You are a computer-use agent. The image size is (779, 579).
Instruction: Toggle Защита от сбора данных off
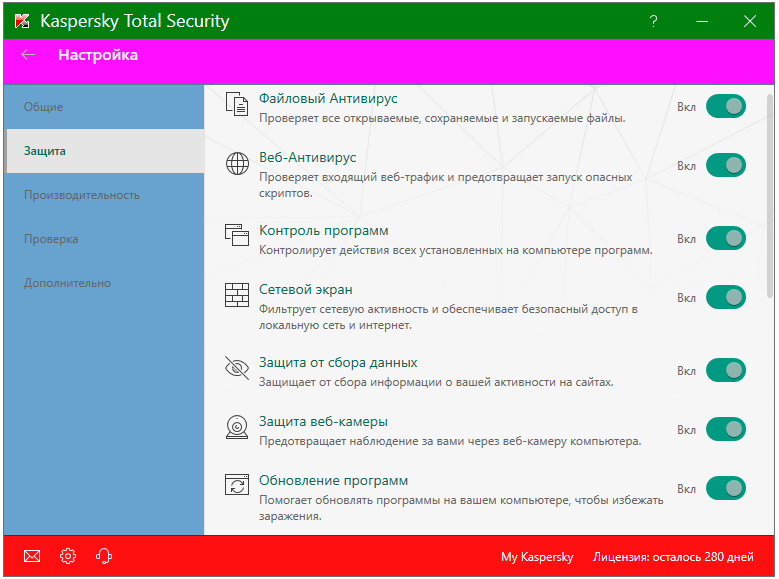point(725,370)
